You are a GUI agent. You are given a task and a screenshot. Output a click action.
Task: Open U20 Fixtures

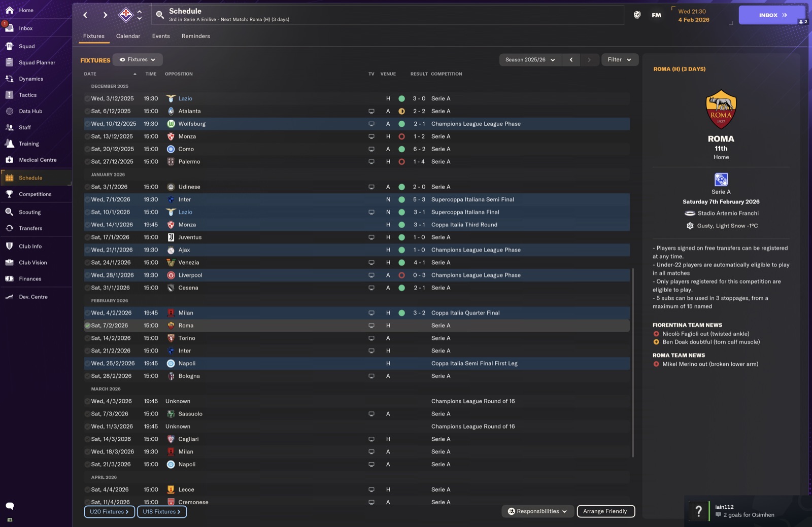tap(110, 512)
